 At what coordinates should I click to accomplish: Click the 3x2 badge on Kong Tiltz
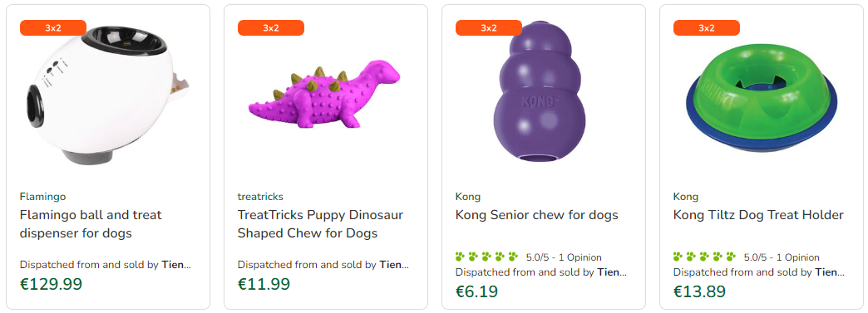pos(707,27)
